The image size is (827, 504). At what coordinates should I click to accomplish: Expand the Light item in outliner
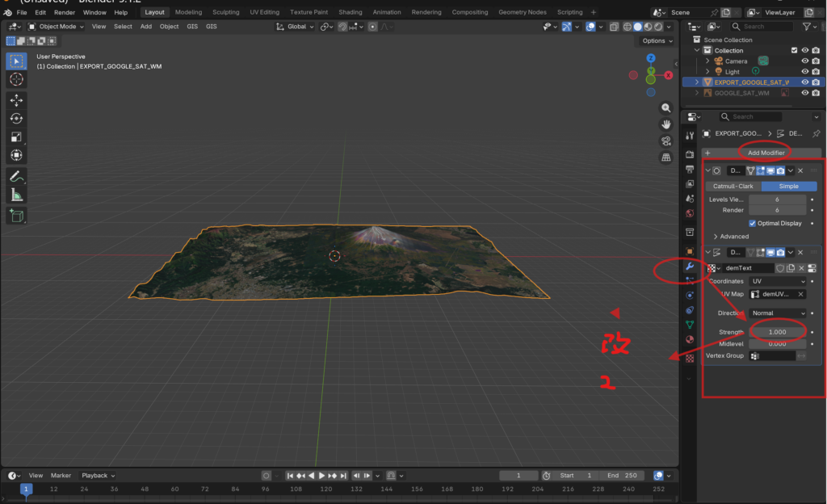pos(707,72)
